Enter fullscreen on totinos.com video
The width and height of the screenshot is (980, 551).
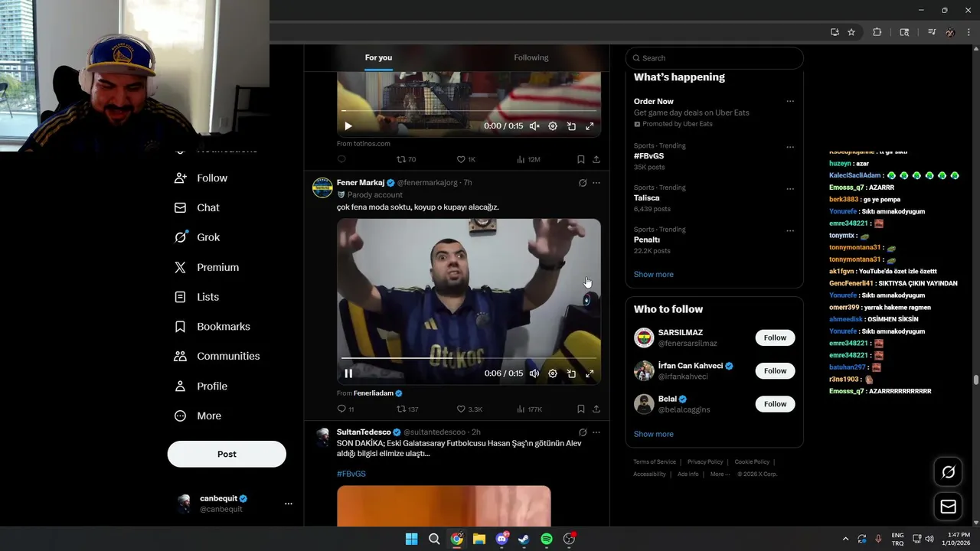[590, 126]
